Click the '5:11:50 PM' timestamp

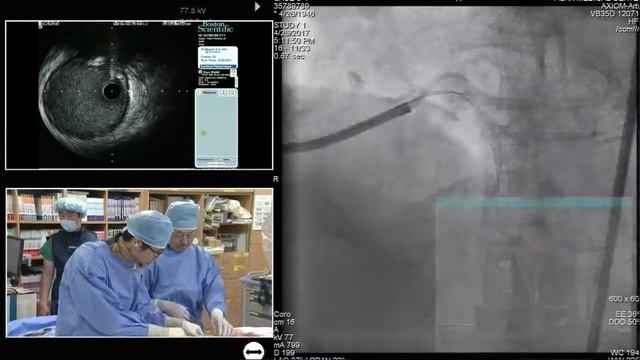click(294, 41)
